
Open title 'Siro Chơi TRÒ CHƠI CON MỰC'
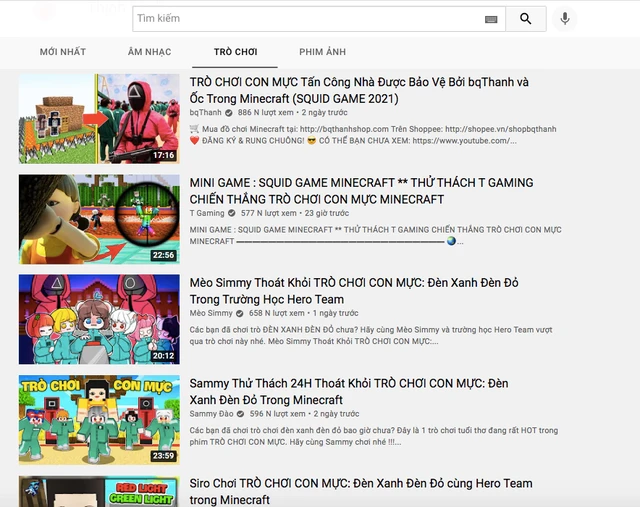click(361, 491)
